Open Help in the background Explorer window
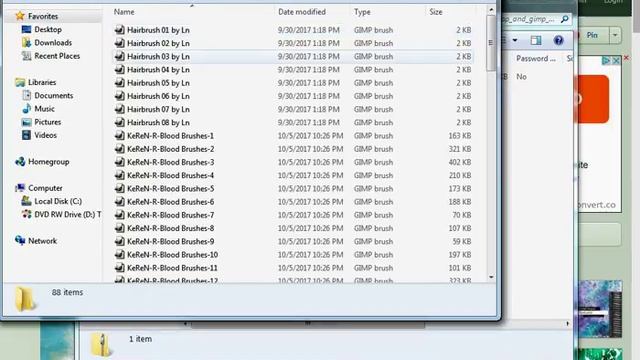 pyautogui.click(x=558, y=40)
